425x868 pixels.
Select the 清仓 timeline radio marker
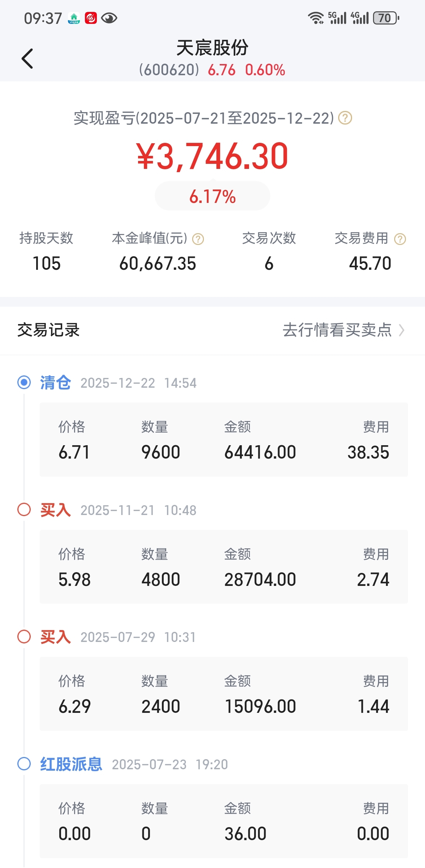point(24,382)
